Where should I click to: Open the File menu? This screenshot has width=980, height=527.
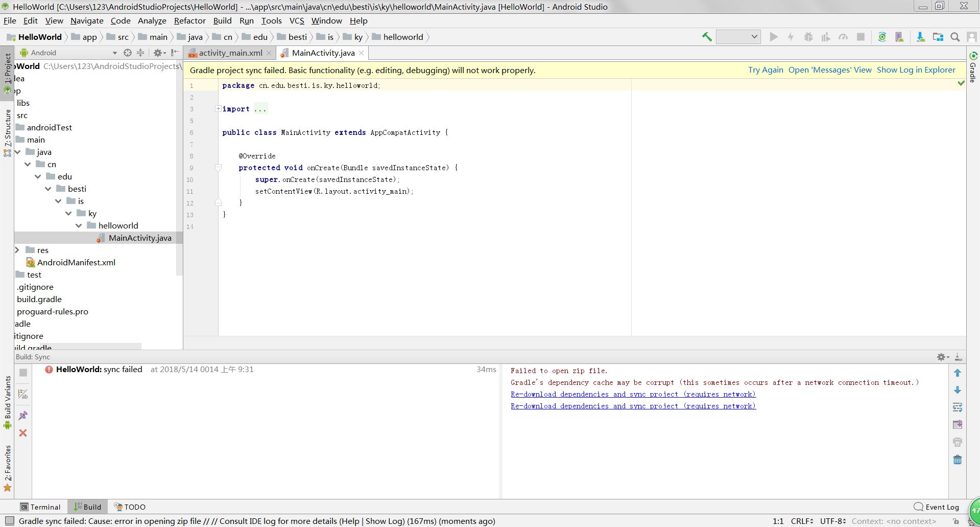pyautogui.click(x=10, y=20)
